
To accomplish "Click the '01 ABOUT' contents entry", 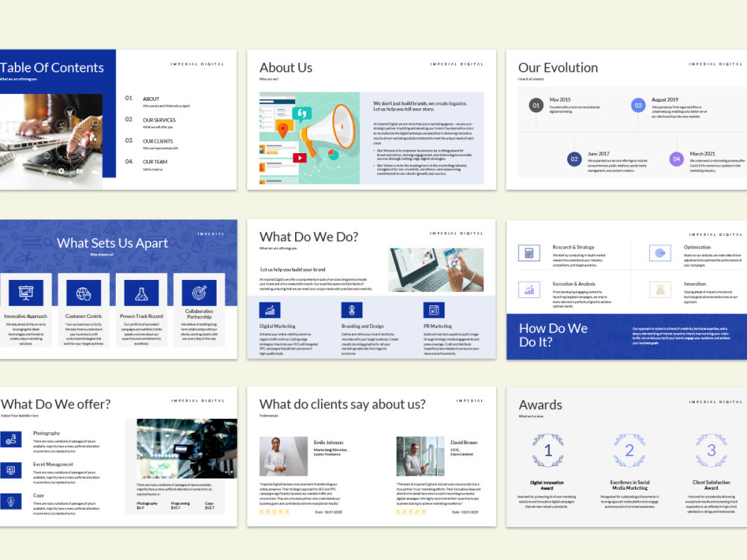I will tap(158, 102).
